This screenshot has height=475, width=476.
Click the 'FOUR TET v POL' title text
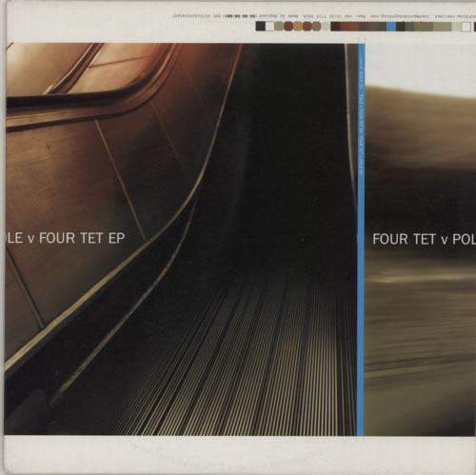[x=424, y=239]
